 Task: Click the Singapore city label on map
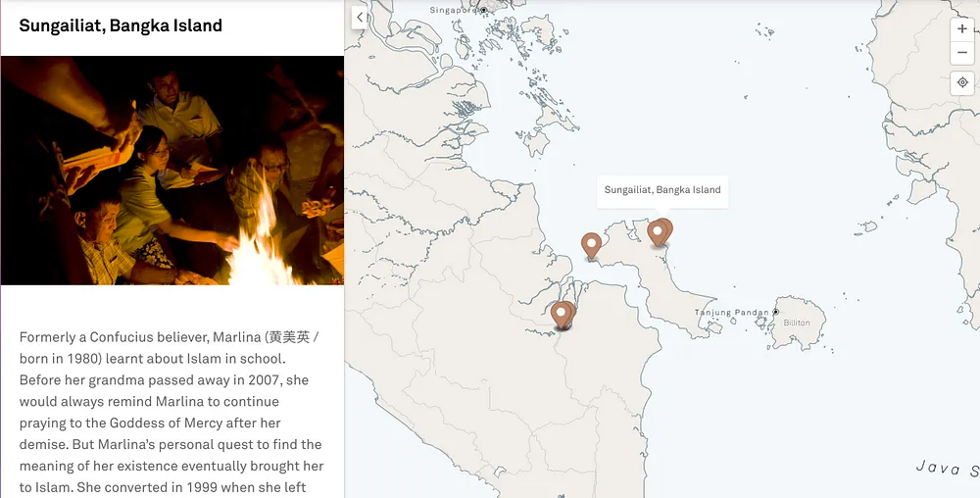pyautogui.click(x=455, y=10)
